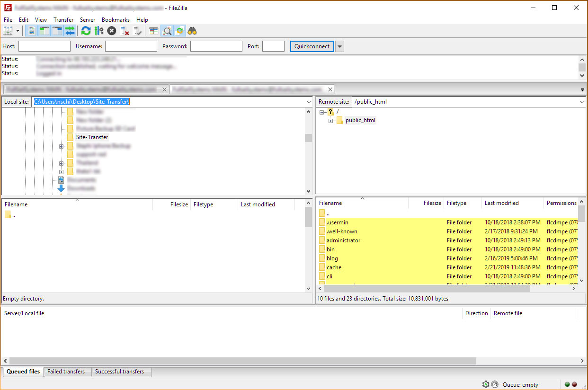Open directory listing filters dialog
The width and height of the screenshot is (588, 390).
point(154,31)
